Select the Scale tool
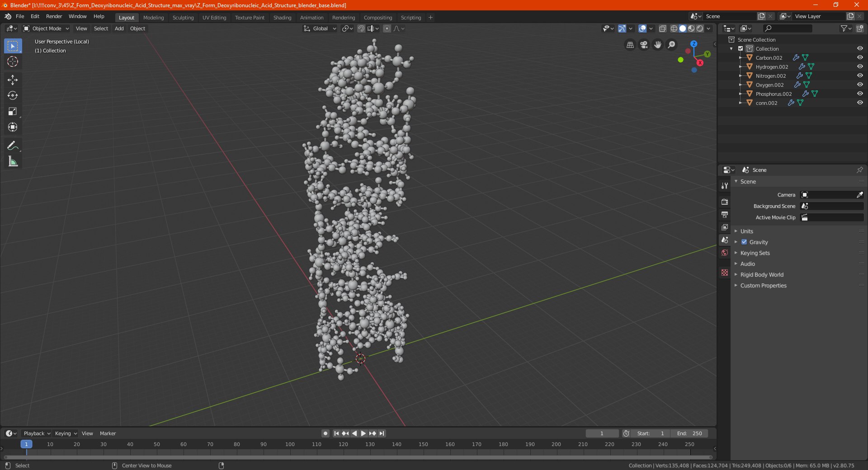Image resolution: width=868 pixels, height=470 pixels. click(13, 112)
